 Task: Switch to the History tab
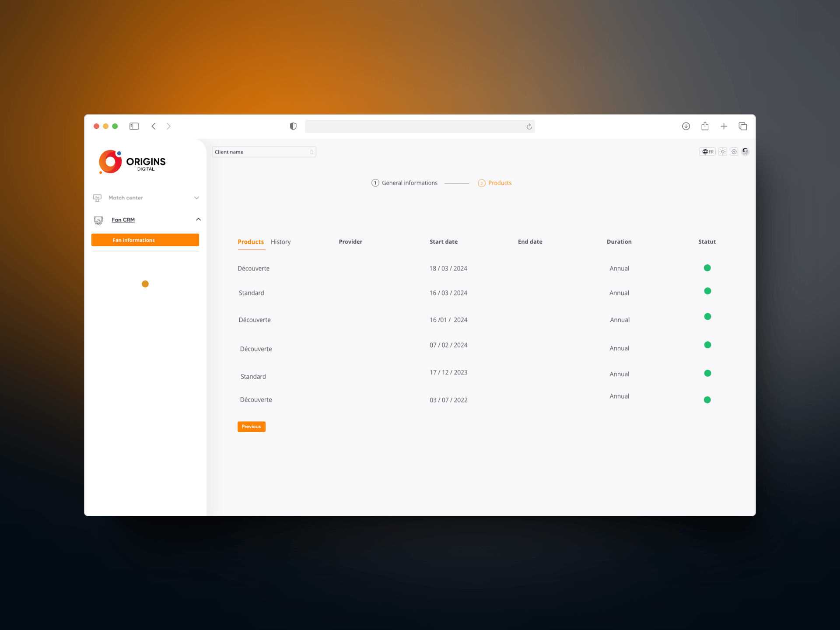click(x=280, y=242)
